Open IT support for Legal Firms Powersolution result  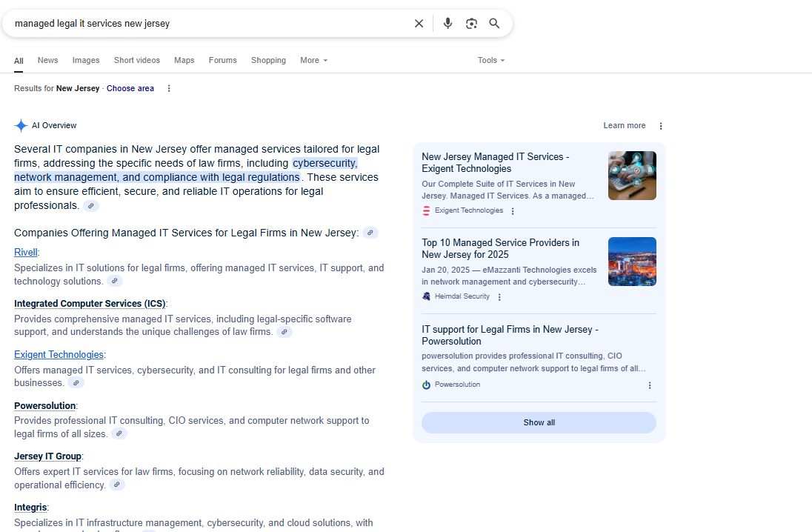[x=510, y=335]
